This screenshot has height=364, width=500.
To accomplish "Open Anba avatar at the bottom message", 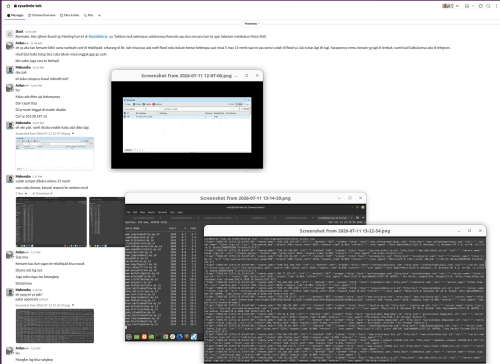I will [x=10, y=351].
